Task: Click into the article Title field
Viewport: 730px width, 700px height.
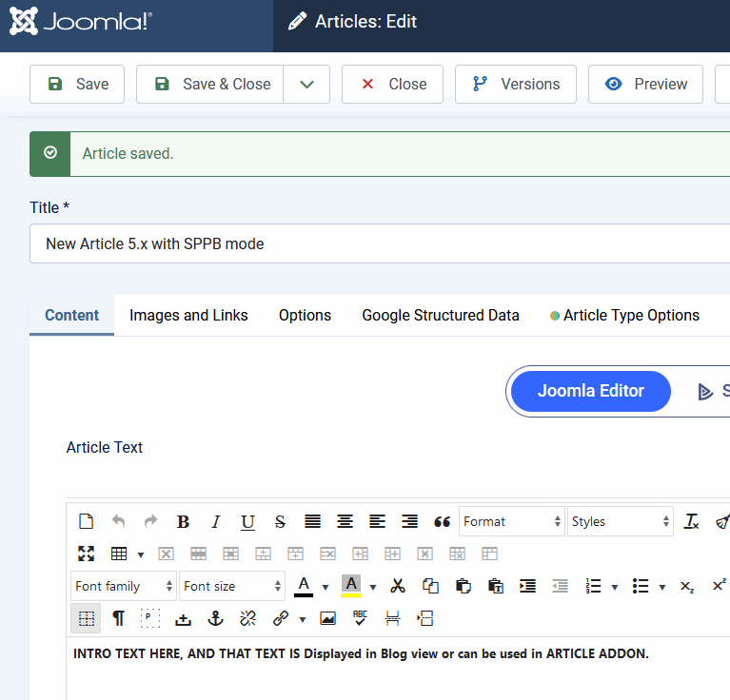Action: [381, 243]
